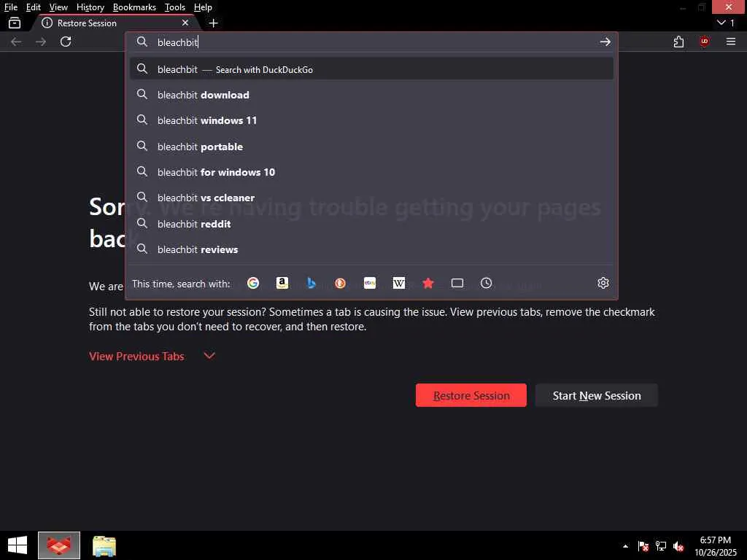Open the Bookmarks menu
Viewport: 747px width, 560px height.
tap(134, 7)
